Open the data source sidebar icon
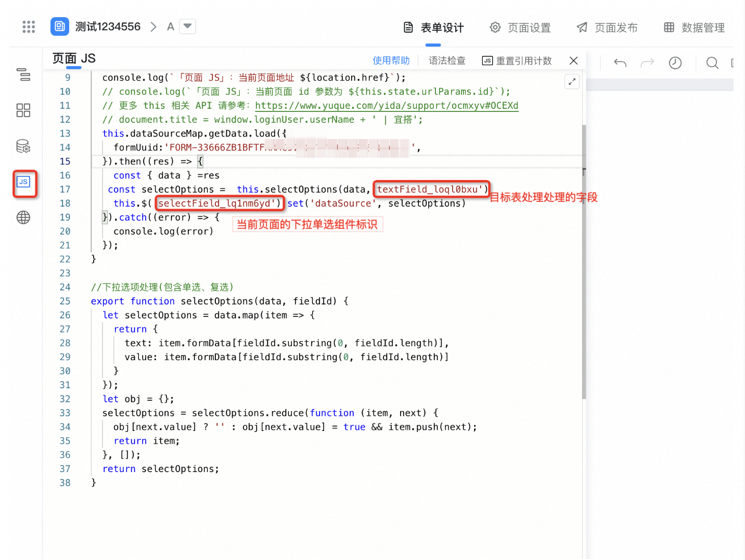The image size is (745, 560). pyautogui.click(x=23, y=146)
